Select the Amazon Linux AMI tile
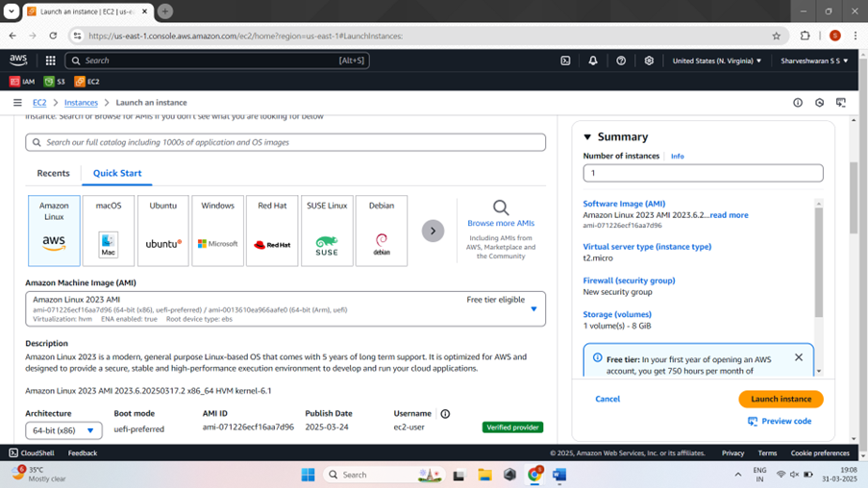Screen dimensions: 868x488 point(54,231)
